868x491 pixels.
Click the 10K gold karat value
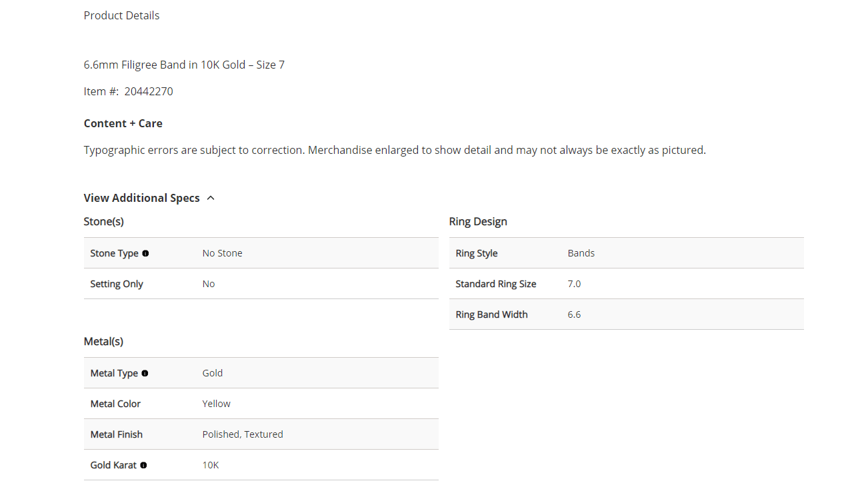click(211, 465)
